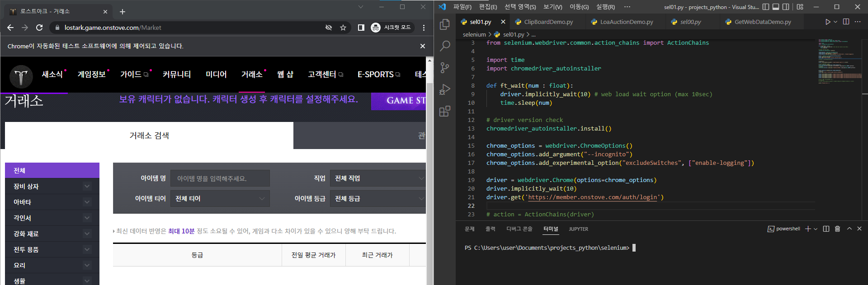
Task: Open the 새소식 navigation menu
Action: pyautogui.click(x=52, y=75)
